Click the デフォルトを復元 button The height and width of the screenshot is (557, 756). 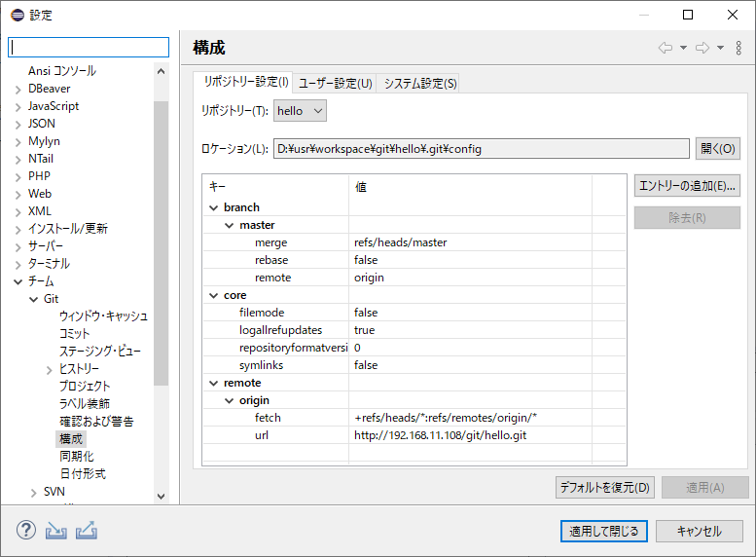pyautogui.click(x=604, y=487)
